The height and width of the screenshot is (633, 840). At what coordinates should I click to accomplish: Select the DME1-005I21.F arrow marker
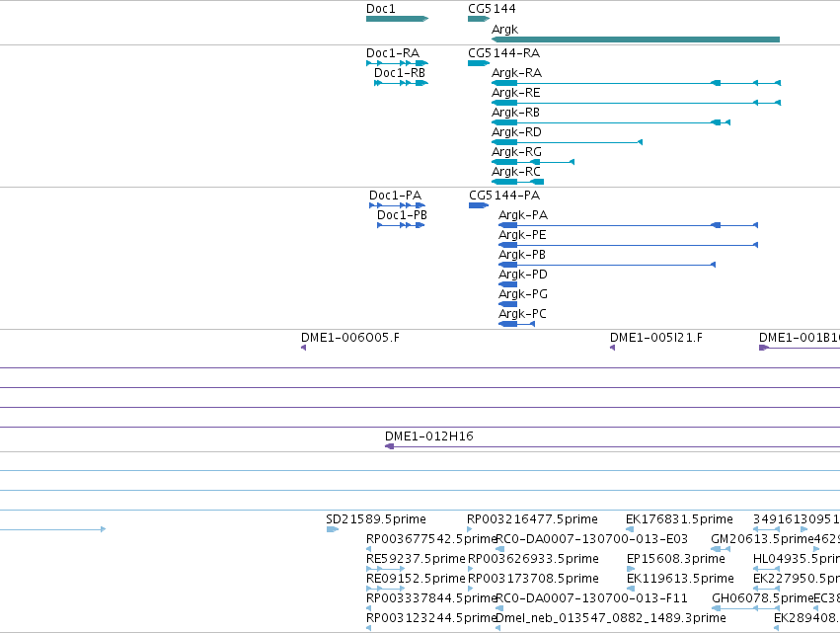click(x=612, y=348)
